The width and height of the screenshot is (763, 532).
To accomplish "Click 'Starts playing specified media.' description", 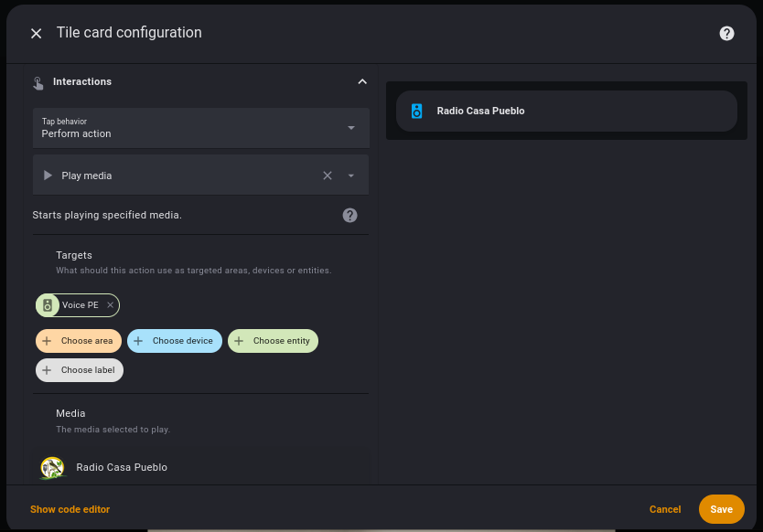I will click(107, 215).
